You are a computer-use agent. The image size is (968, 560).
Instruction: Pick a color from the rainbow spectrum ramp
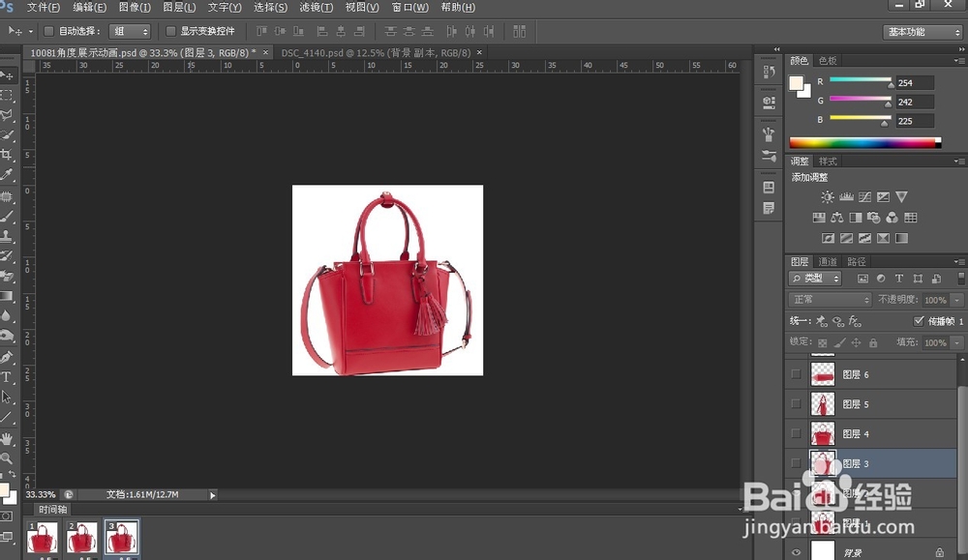(862, 140)
